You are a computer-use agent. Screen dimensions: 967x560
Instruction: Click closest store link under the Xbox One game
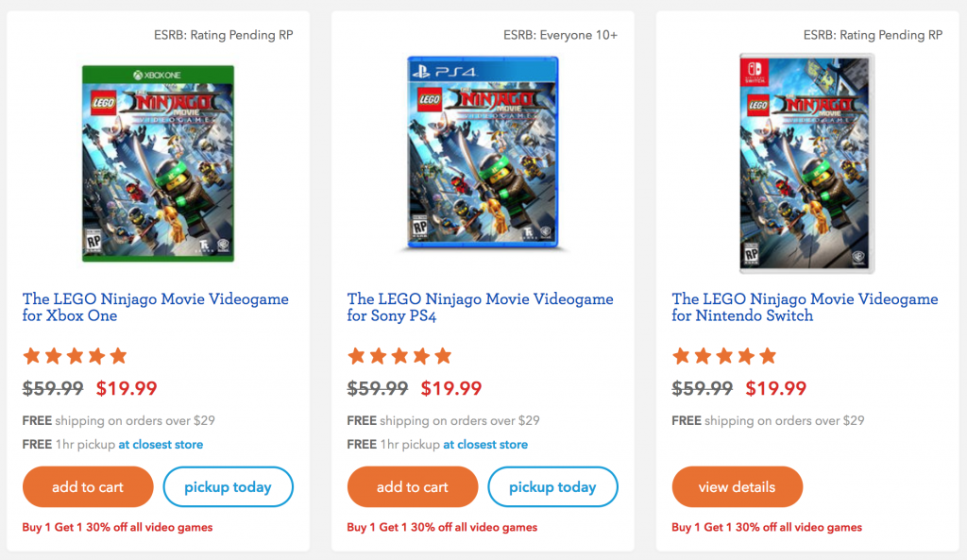click(x=161, y=444)
